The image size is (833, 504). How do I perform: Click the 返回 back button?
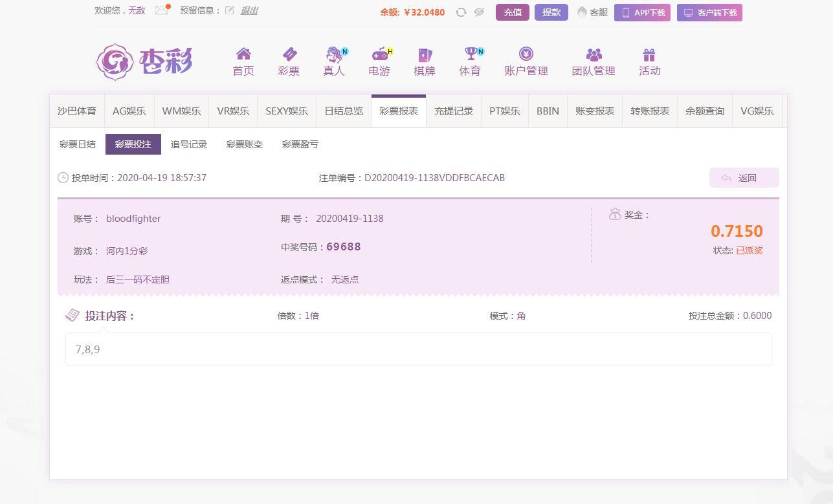(744, 178)
